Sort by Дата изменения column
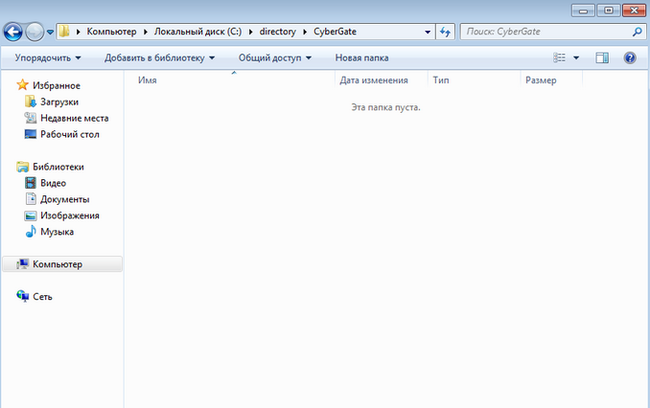Viewport: 650px width, 408px height. click(x=373, y=80)
